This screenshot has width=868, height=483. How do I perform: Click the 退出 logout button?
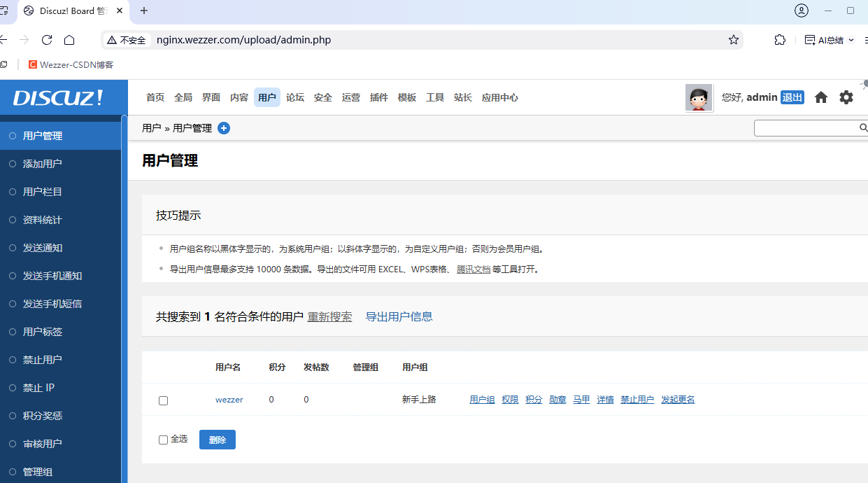click(792, 97)
